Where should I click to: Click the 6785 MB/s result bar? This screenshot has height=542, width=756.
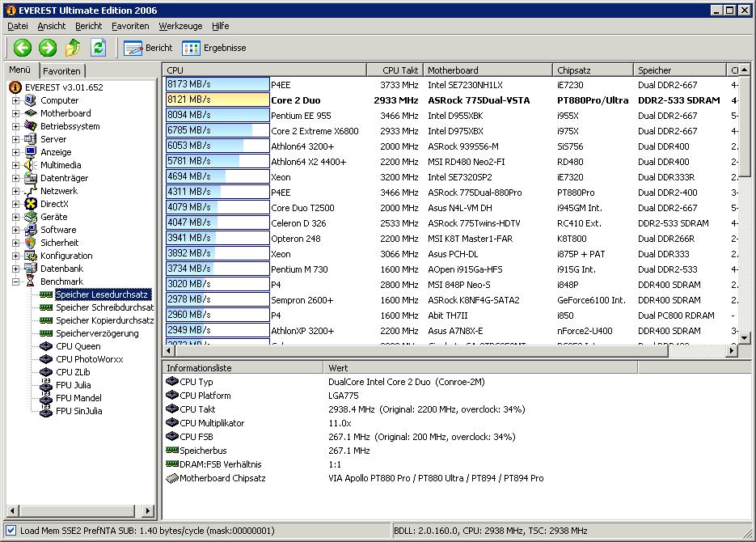(x=218, y=130)
